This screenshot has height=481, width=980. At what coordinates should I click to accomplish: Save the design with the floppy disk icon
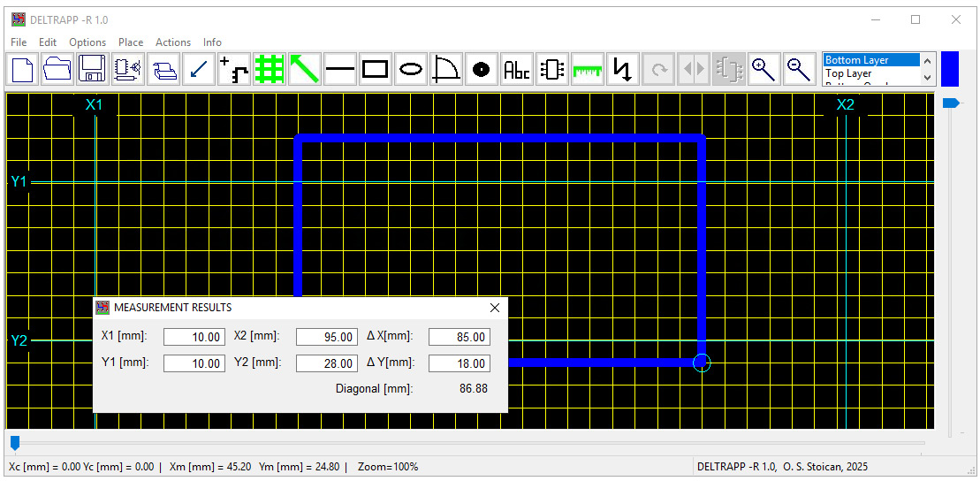tap(93, 69)
